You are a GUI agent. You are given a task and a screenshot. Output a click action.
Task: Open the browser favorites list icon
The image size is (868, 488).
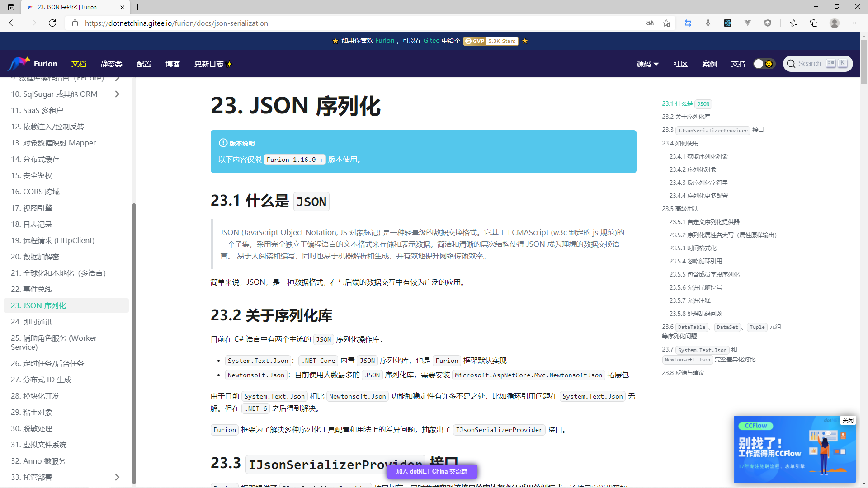794,23
